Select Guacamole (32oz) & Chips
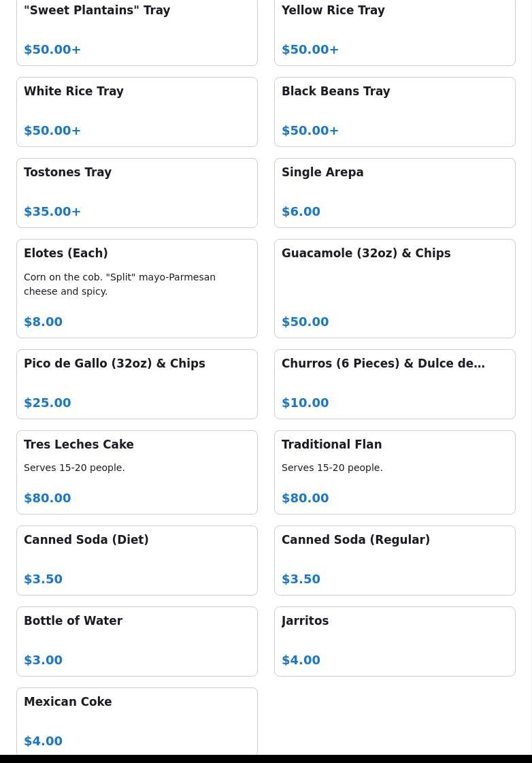Viewport: 532px width, 763px height. pos(395,288)
